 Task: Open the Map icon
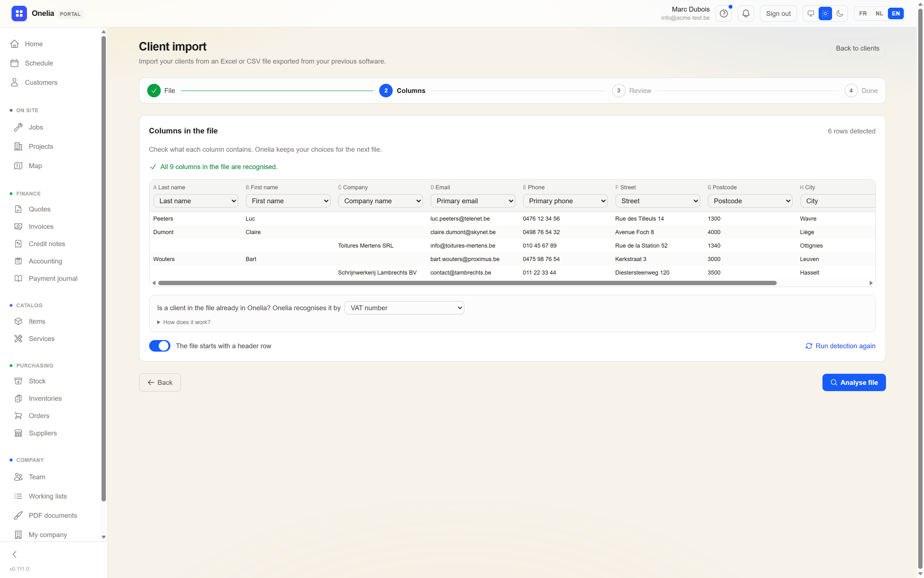point(18,166)
